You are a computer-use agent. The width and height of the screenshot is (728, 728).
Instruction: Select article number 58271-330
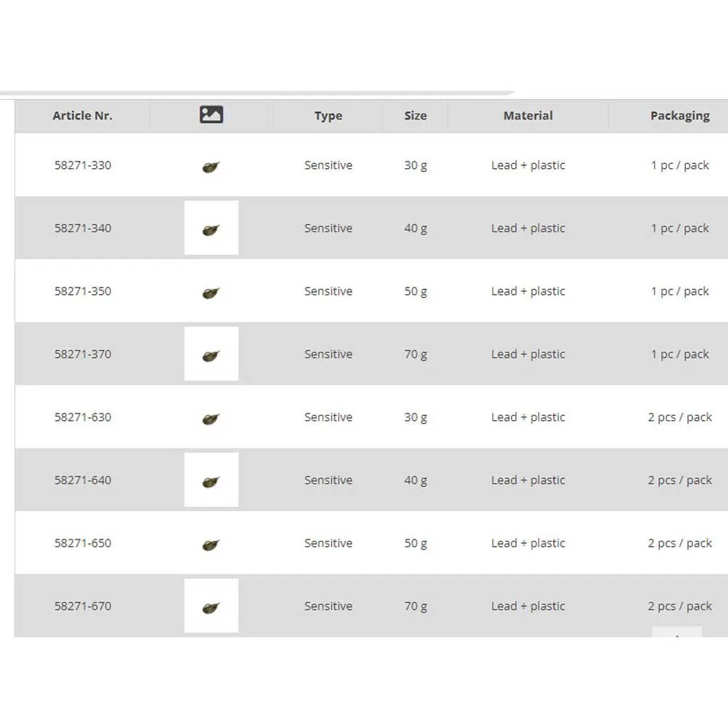click(x=83, y=165)
